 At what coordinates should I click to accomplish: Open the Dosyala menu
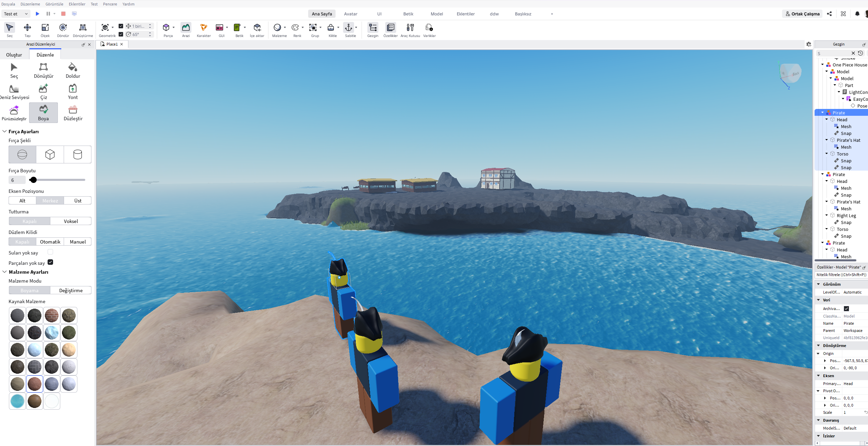coord(8,4)
